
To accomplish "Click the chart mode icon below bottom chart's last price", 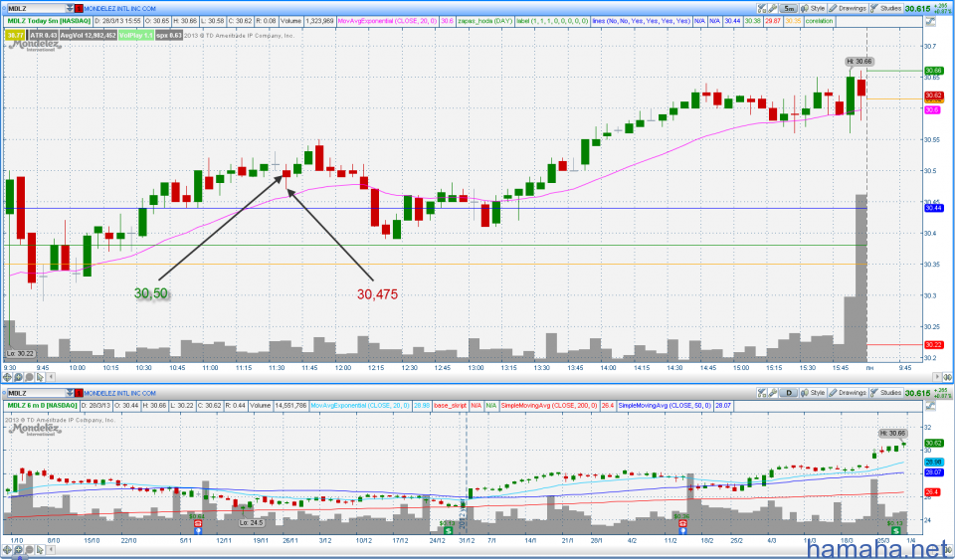I will tap(930, 406).
